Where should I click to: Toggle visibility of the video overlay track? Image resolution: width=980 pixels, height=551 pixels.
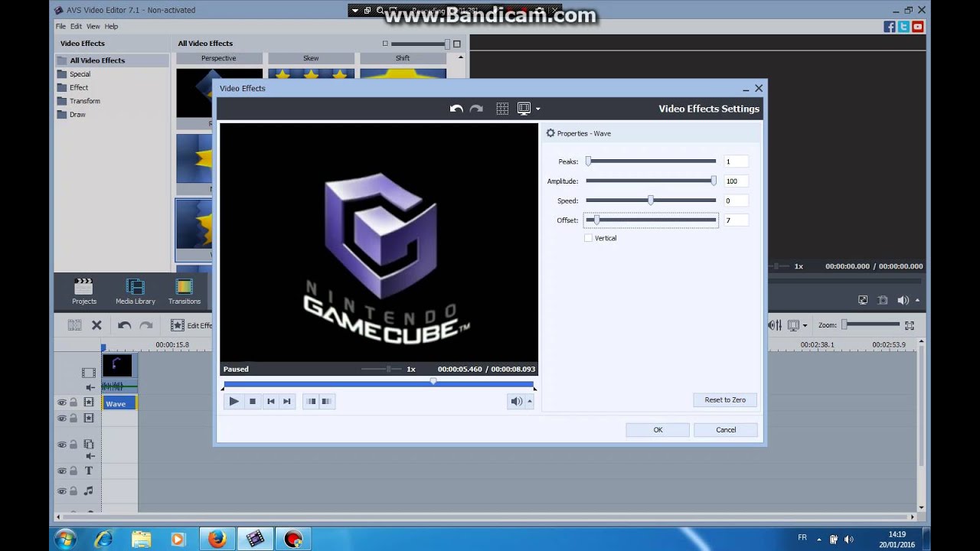[62, 445]
